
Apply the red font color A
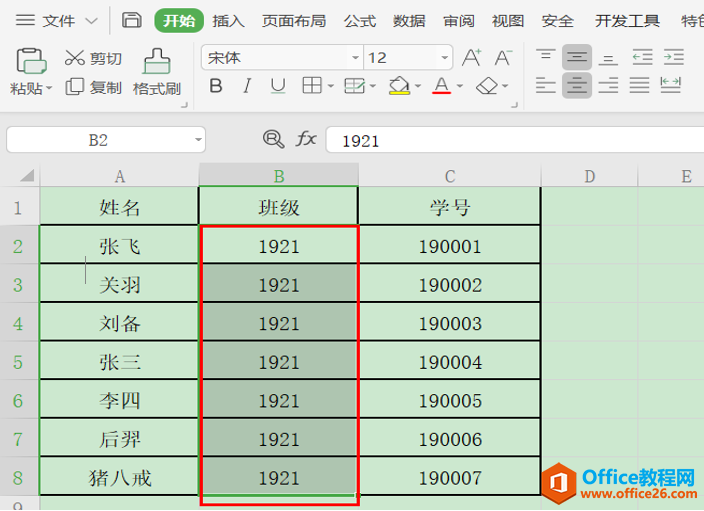441,85
